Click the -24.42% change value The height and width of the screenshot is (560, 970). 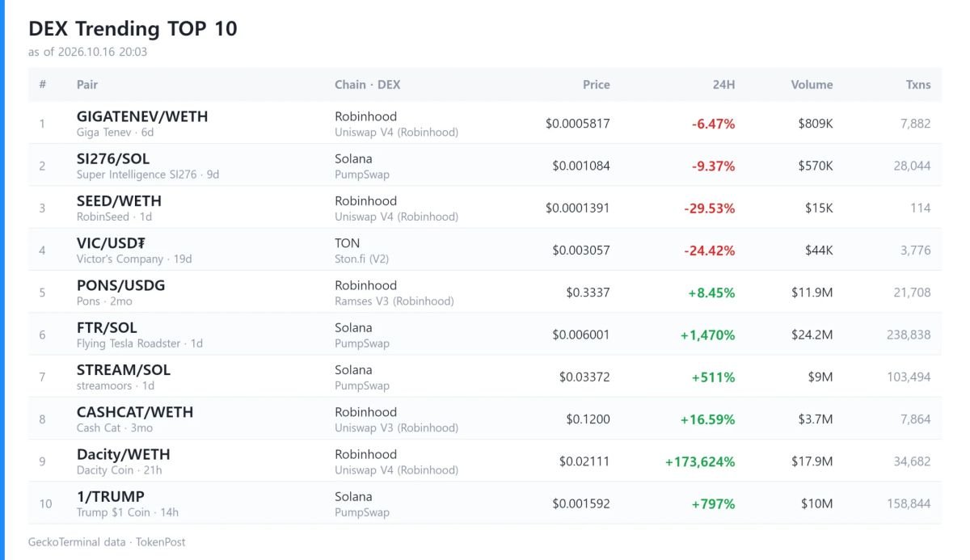coord(710,251)
